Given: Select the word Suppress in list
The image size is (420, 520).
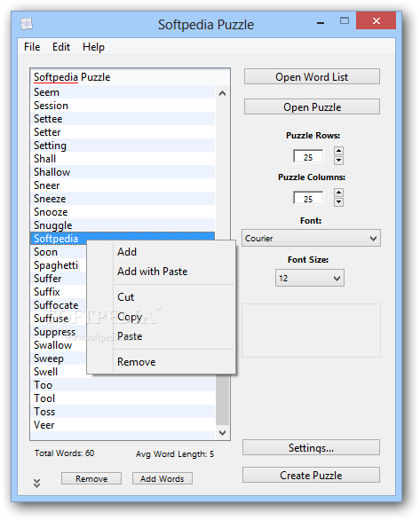Looking at the screenshot, I should [55, 332].
